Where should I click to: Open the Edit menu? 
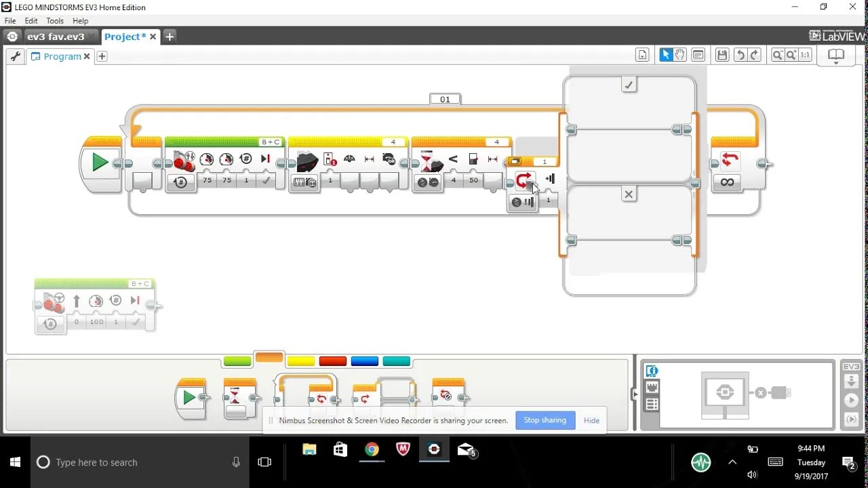point(31,21)
